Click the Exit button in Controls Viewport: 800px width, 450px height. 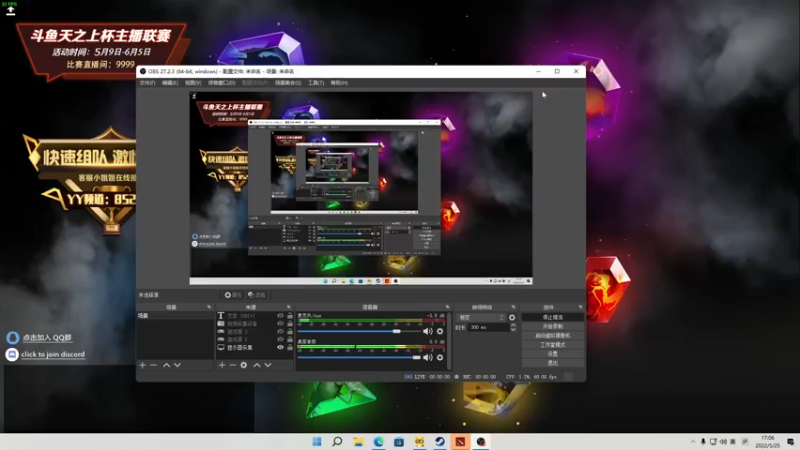click(x=553, y=363)
